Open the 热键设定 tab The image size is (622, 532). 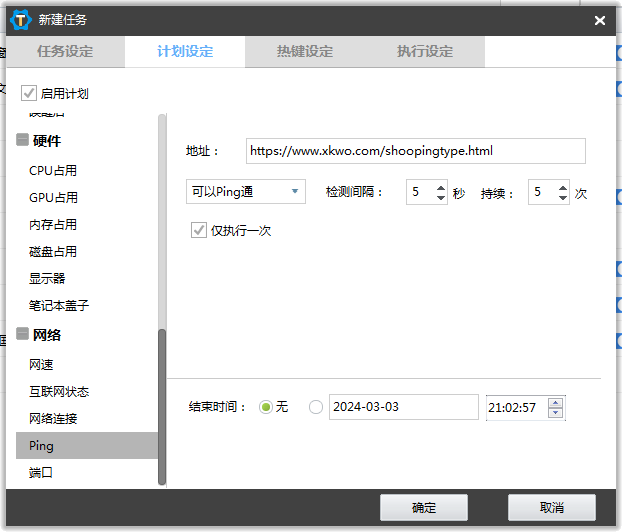(305, 52)
